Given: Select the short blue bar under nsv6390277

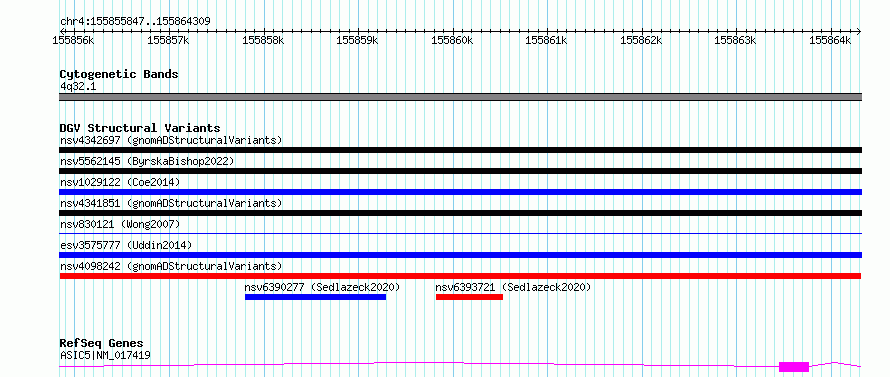Looking at the screenshot, I should click(x=316, y=297).
